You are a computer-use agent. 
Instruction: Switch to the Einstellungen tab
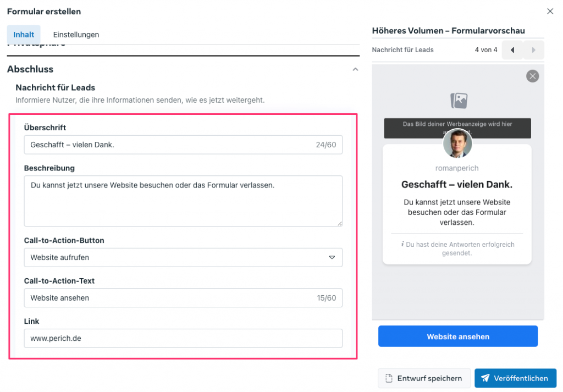pyautogui.click(x=76, y=34)
